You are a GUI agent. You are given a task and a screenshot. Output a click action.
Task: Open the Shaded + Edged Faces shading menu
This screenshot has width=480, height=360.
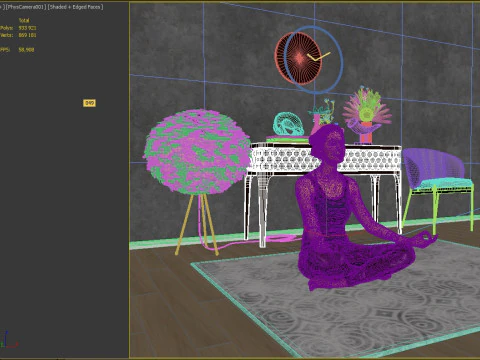click(75, 7)
